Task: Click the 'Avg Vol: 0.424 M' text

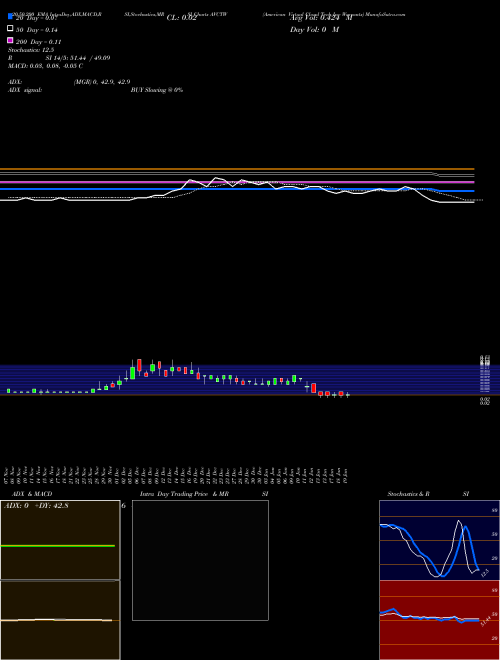Action: tap(321, 18)
